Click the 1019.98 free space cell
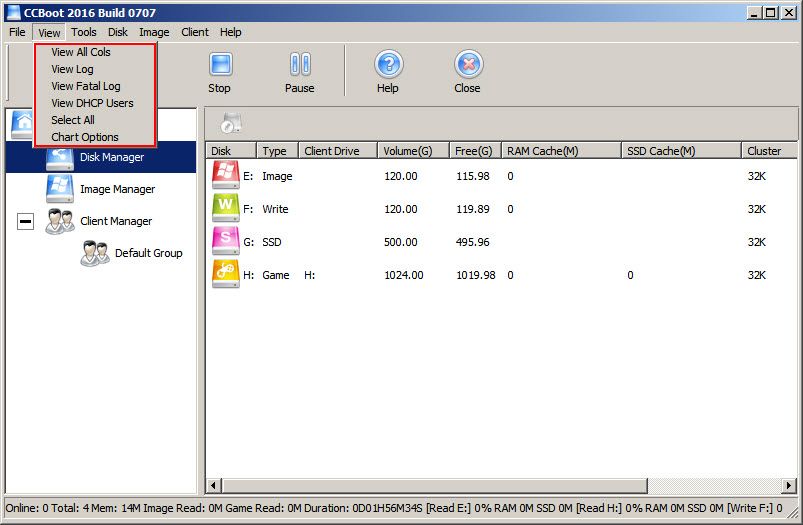This screenshot has height=525, width=803. tap(475, 275)
